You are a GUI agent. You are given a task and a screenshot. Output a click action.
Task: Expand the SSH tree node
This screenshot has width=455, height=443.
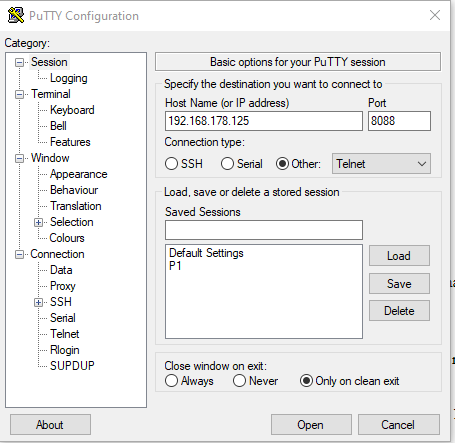point(38,302)
